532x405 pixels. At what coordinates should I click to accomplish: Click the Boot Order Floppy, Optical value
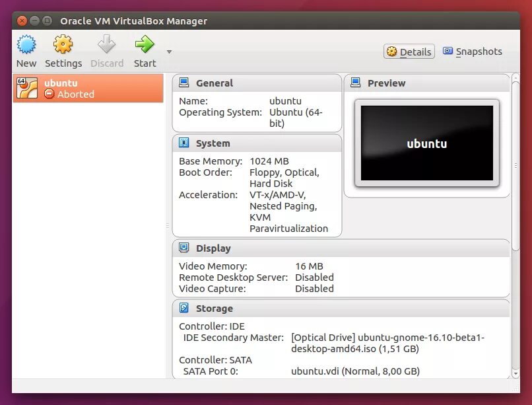[x=284, y=178]
